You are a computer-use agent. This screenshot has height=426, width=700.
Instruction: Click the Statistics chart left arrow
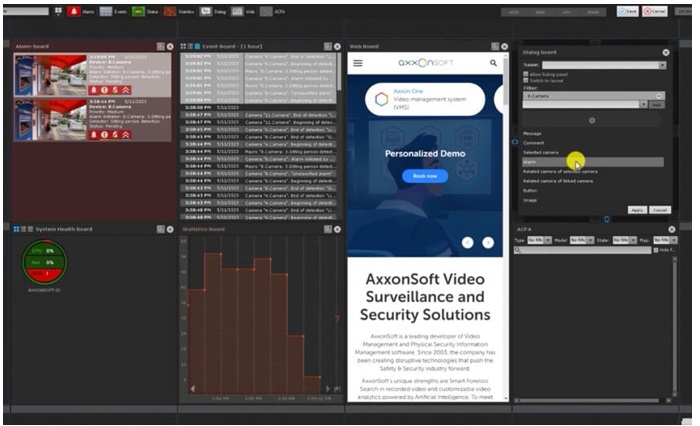193,388
